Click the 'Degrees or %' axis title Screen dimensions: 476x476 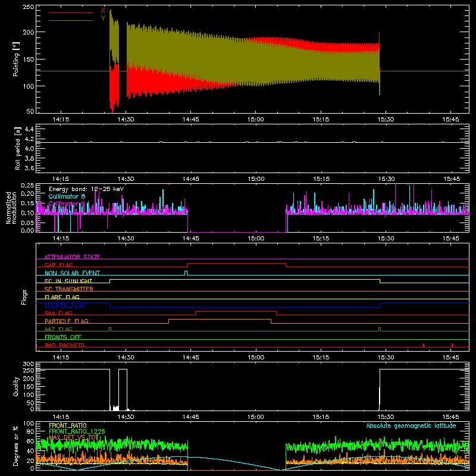[x=16, y=446]
